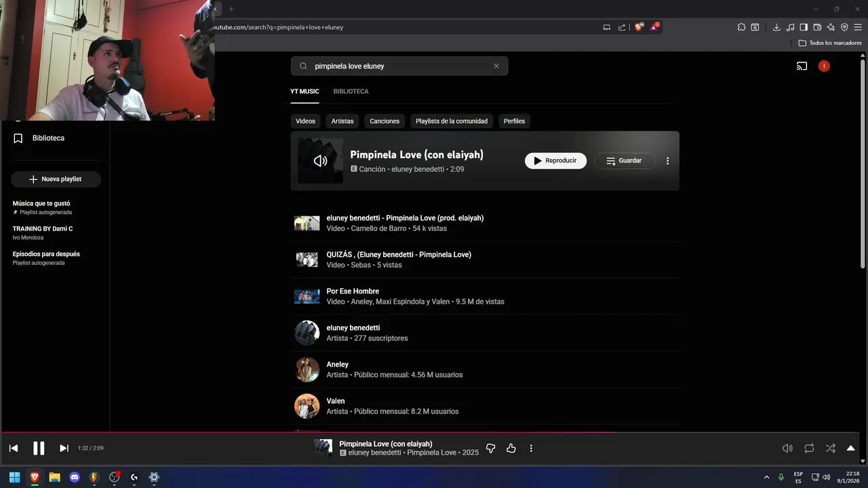The height and width of the screenshot is (488, 868).
Task: Click the Valen artist avatar thumbnail
Action: click(307, 406)
